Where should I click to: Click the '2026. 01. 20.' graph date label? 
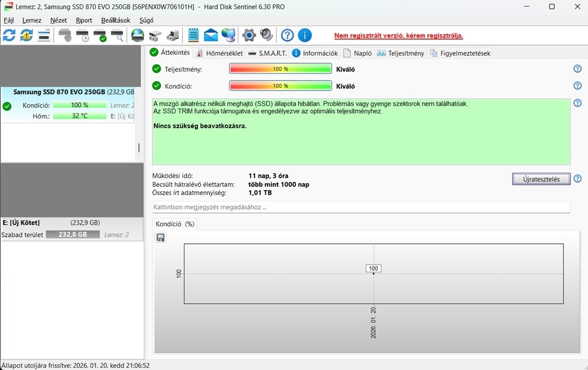373,322
